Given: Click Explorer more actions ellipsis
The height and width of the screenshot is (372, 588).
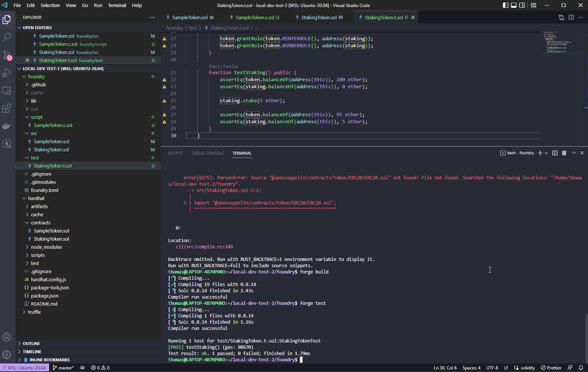Looking at the screenshot, I should point(152,17).
